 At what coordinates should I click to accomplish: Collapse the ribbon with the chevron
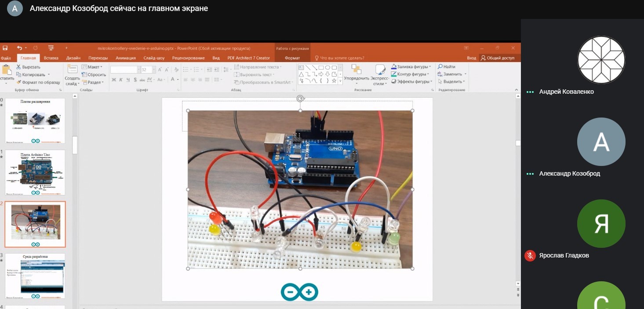(x=517, y=89)
